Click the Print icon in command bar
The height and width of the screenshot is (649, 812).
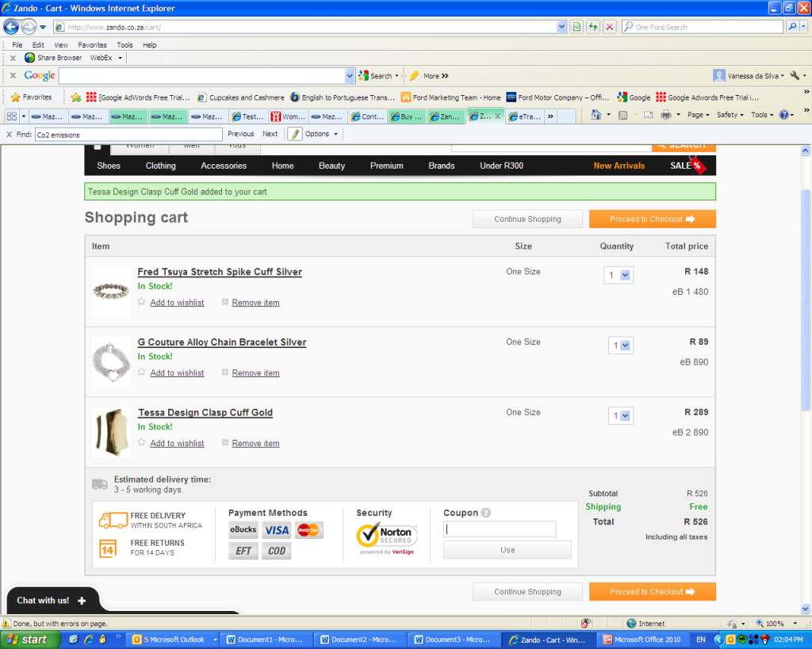tap(666, 115)
